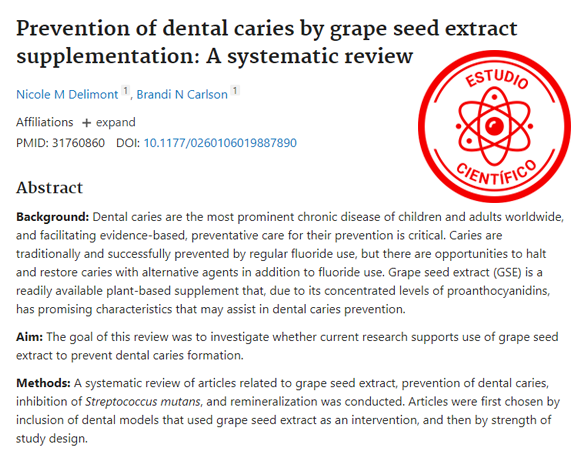This screenshot has width=588, height=462.
Task: Click the article title heading
Action: coord(267,42)
